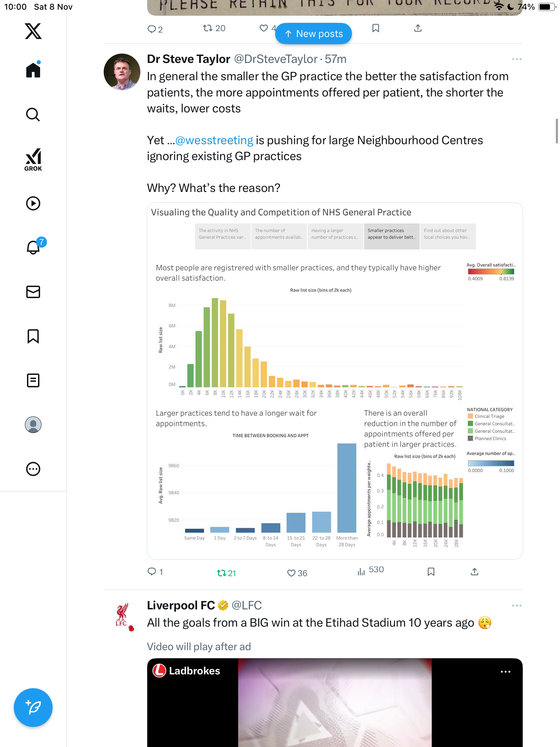Expand the sidebar More circle menu
The width and height of the screenshot is (560, 747).
click(33, 469)
